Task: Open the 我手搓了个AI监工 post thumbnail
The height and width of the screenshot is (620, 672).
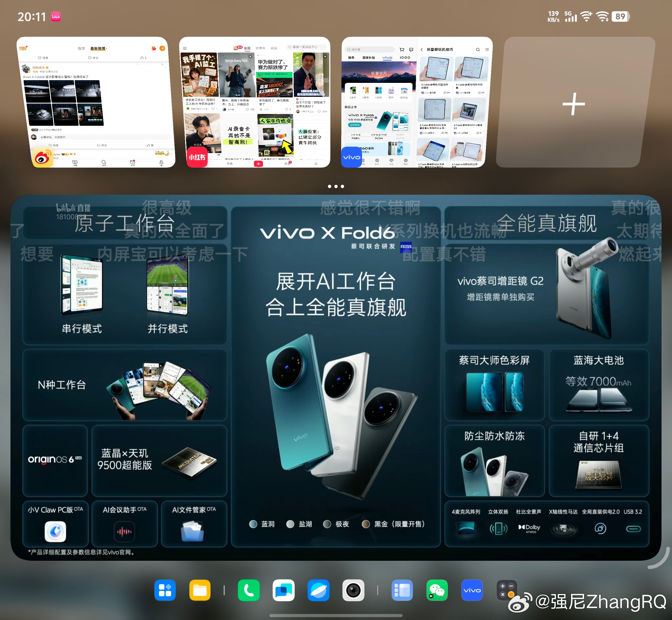Action: coord(200,75)
